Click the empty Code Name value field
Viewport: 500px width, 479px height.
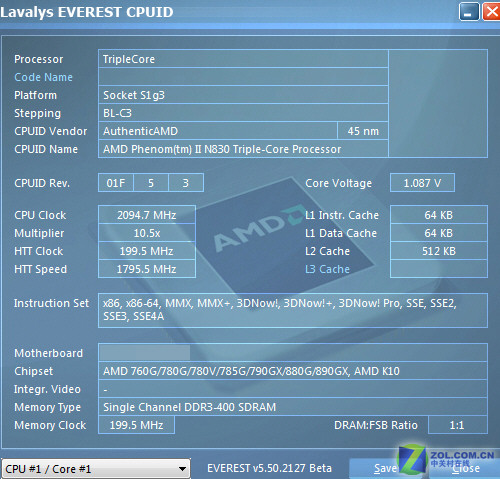coord(243,77)
